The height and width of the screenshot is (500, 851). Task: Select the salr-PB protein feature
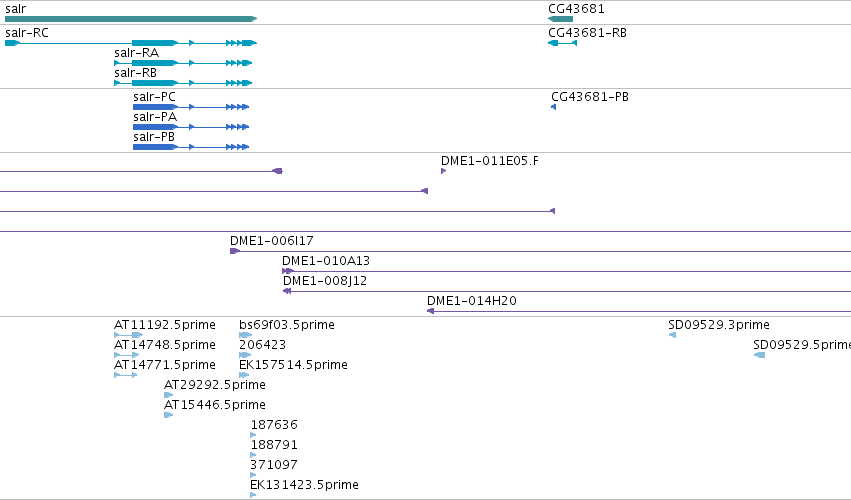pos(191,147)
